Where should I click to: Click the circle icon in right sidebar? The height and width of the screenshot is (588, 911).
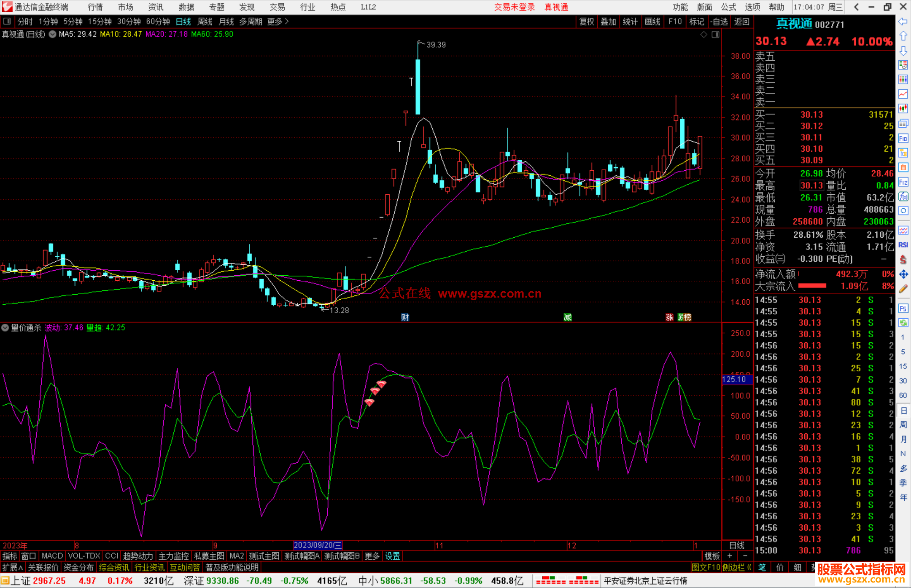tap(903, 211)
